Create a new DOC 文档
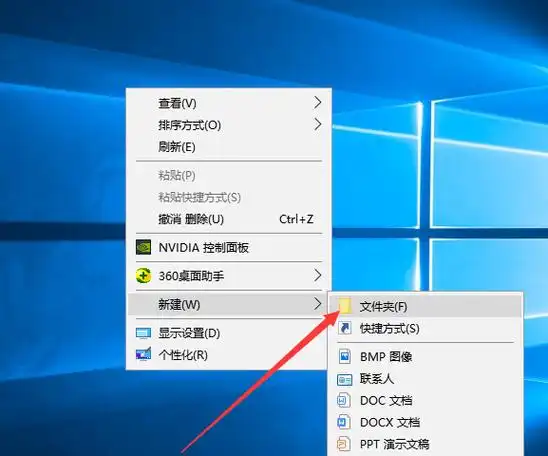Viewport: 548px width, 456px height. [425, 400]
